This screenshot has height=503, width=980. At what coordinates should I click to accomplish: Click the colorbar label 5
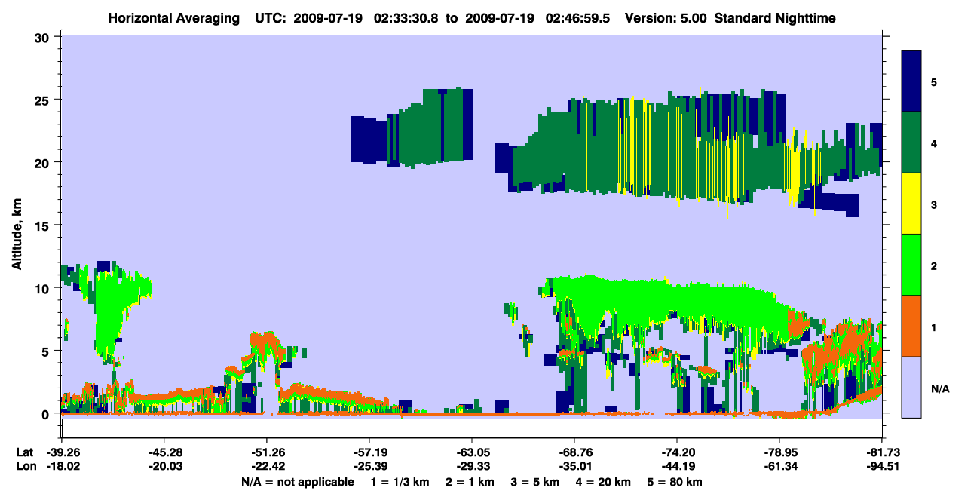(934, 81)
